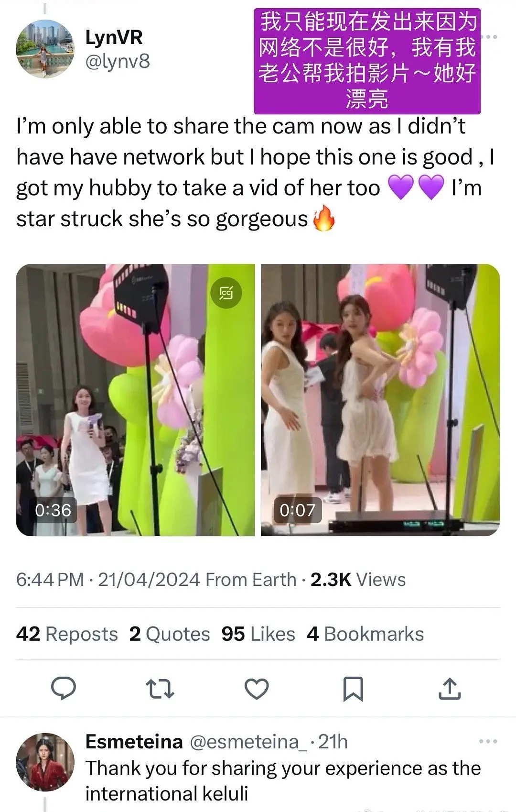The width and height of the screenshot is (516, 812).
Task: Open the more options dots on LynVR's tweet
Action: tap(490, 37)
